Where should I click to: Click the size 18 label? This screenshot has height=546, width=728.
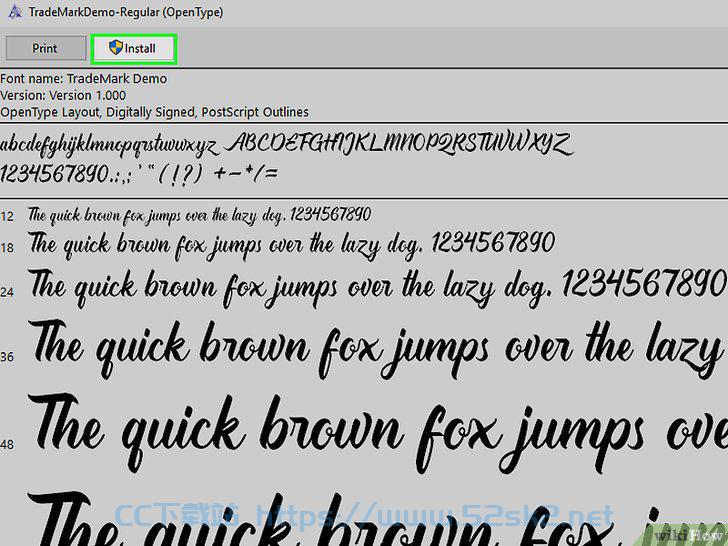(7, 248)
